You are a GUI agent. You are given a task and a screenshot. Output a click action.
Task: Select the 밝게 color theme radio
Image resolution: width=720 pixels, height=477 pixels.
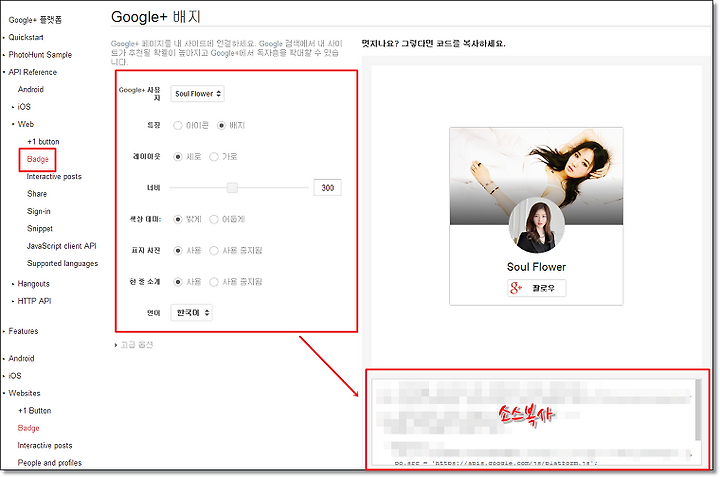tap(178, 219)
